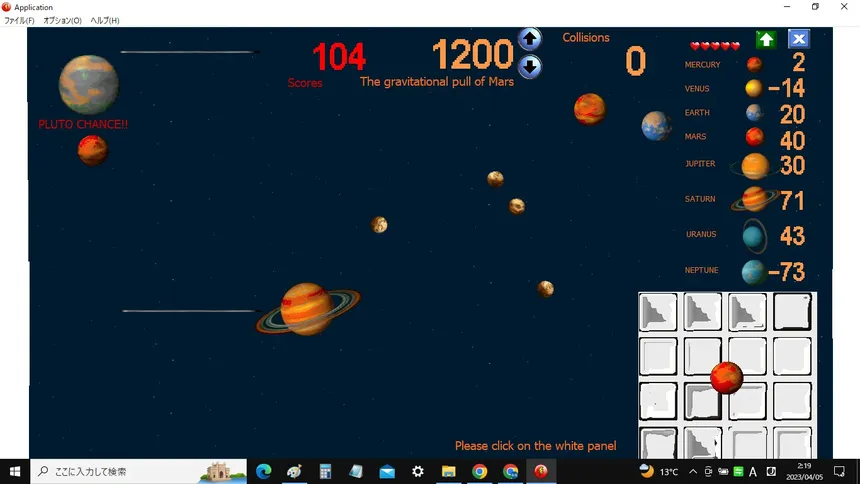The height and width of the screenshot is (484, 860).
Task: Click 'Please click on the white panel' text
Action: (x=535, y=446)
